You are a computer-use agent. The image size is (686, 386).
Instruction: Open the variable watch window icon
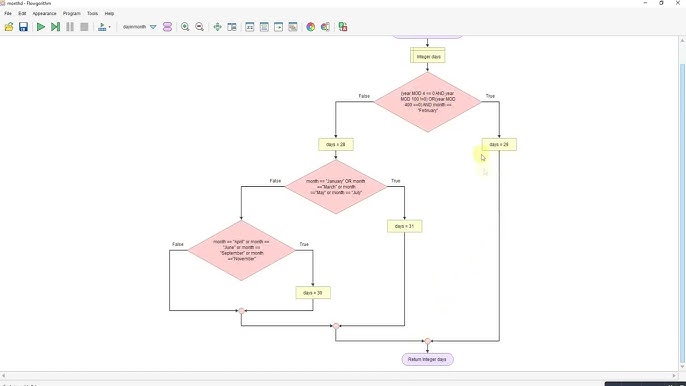250,27
